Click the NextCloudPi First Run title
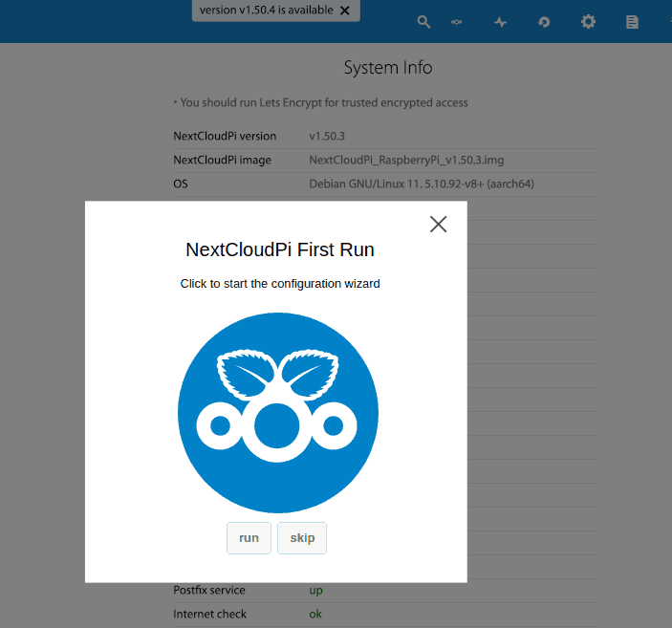 click(279, 250)
